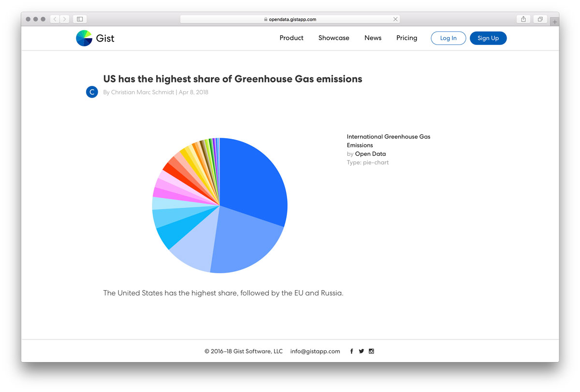The width and height of the screenshot is (580, 392).
Task: Show all tabs overview in Safari
Action: (x=540, y=19)
